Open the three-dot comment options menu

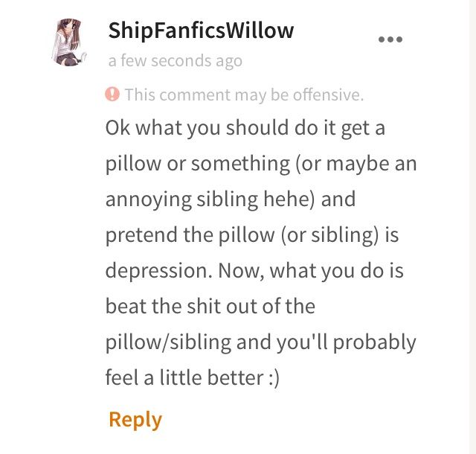click(x=390, y=39)
